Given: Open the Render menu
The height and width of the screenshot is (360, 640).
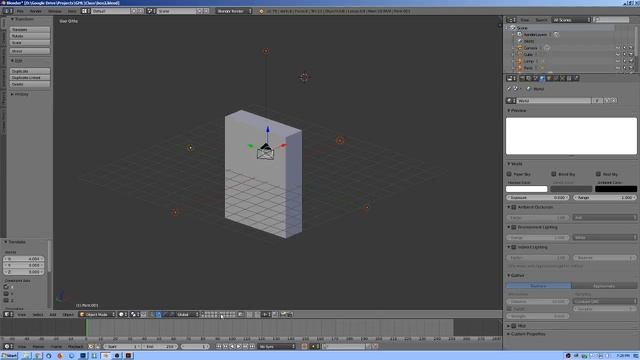Looking at the screenshot, I should click(36, 11).
